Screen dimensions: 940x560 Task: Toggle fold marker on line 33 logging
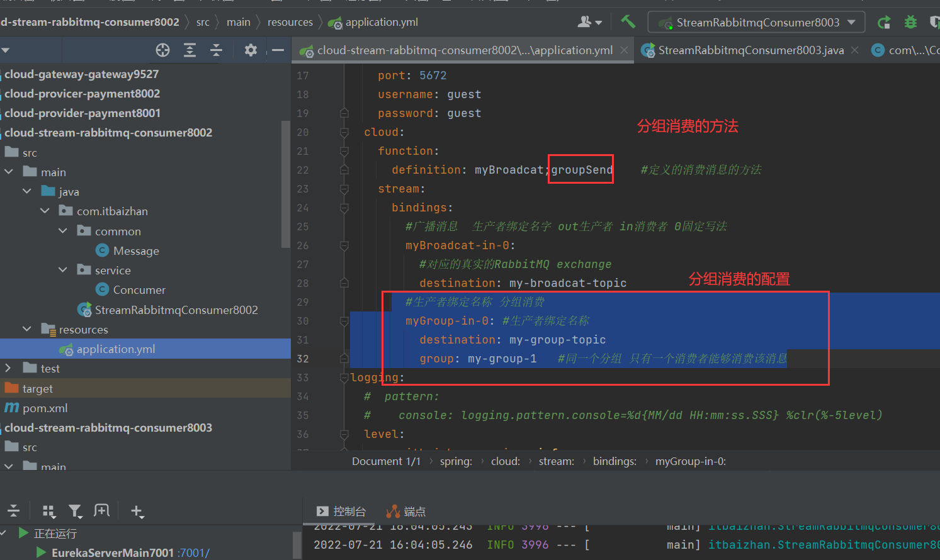click(x=344, y=378)
